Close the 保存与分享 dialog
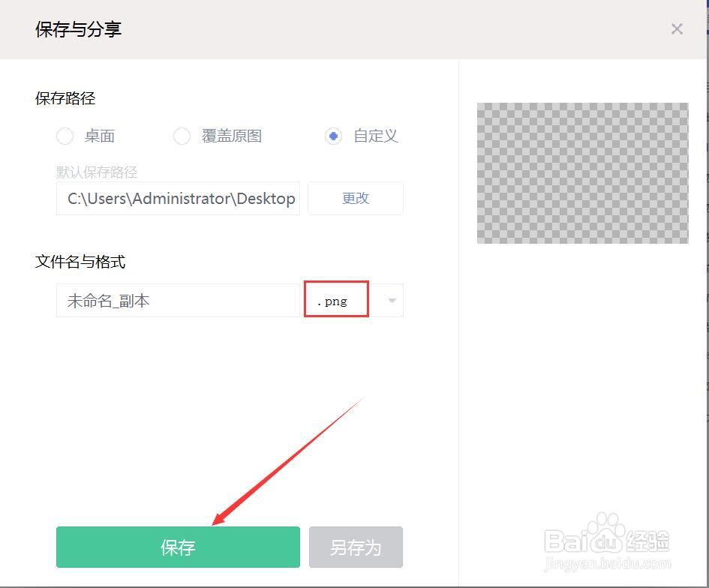Viewport: 709px width, 588px height. (x=677, y=28)
